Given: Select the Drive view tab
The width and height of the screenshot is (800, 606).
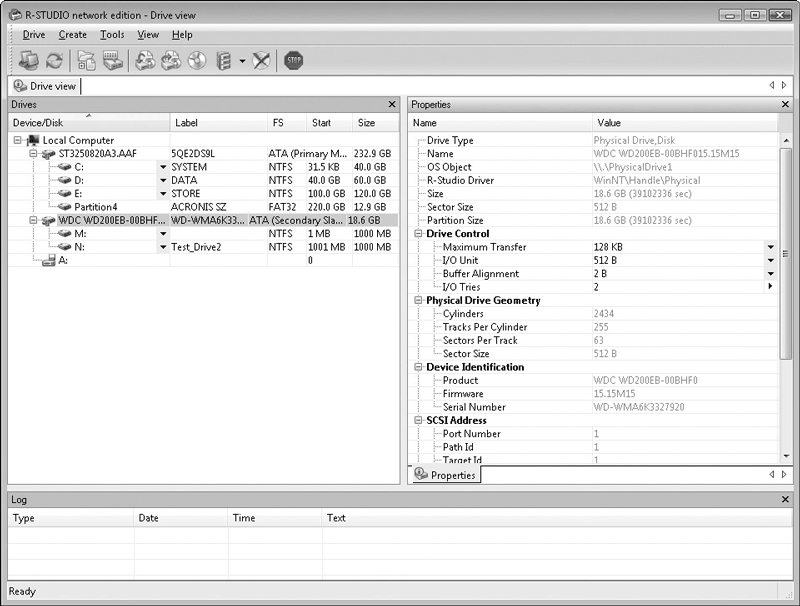Looking at the screenshot, I should tap(45, 86).
